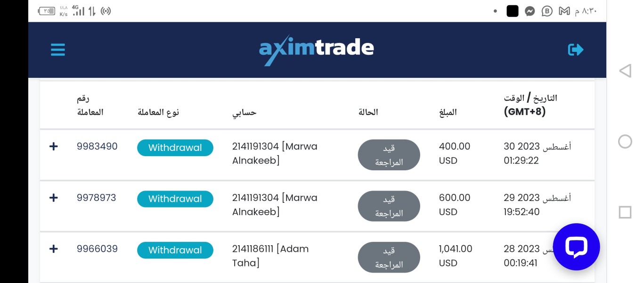This screenshot has height=283, width=644.
Task: Click pending review status for transaction 9978973
Action: (x=389, y=206)
